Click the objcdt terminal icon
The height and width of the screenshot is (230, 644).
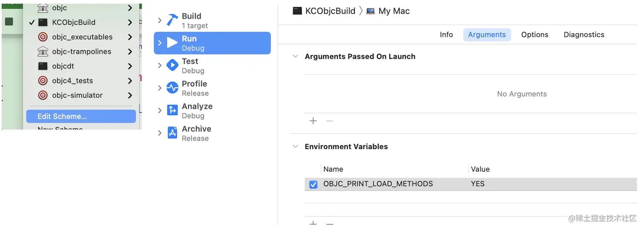coord(43,66)
